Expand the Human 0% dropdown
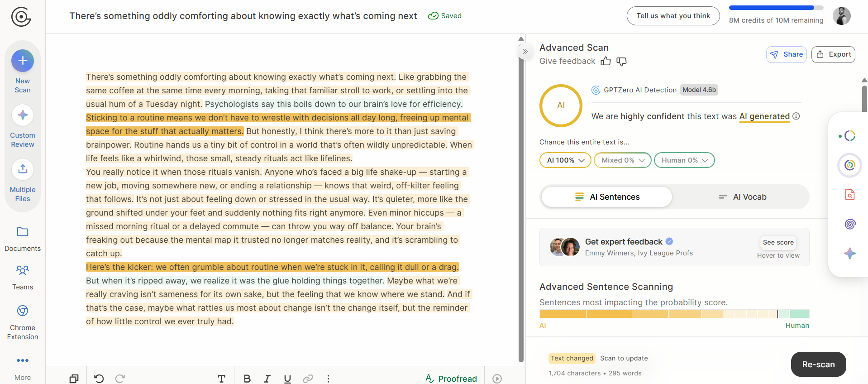868x384 pixels. click(684, 160)
